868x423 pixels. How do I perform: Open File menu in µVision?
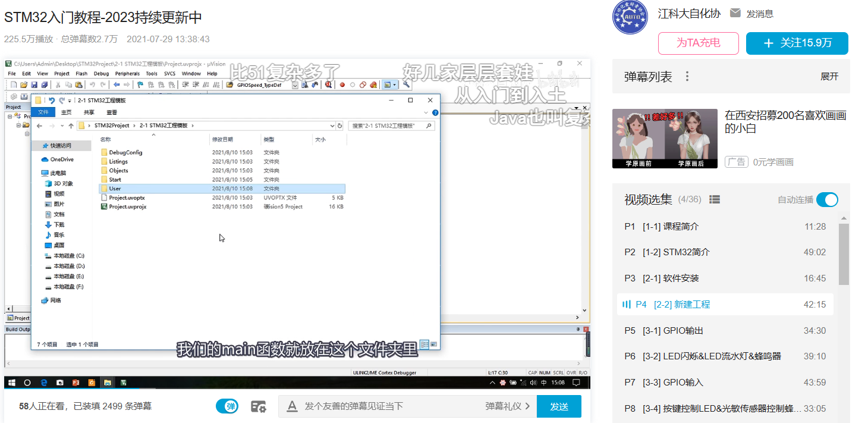(12, 73)
